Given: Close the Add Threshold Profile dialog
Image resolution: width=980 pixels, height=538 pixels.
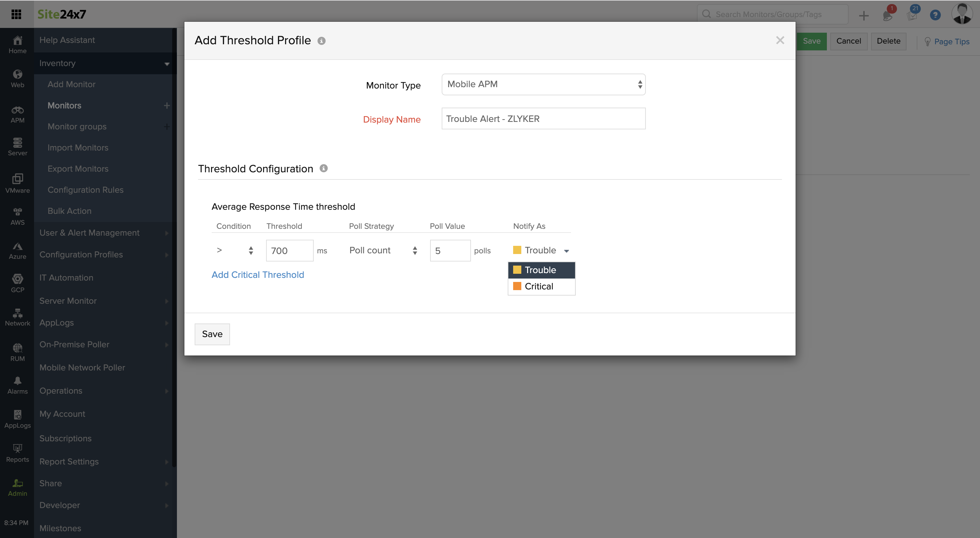Looking at the screenshot, I should 780,41.
